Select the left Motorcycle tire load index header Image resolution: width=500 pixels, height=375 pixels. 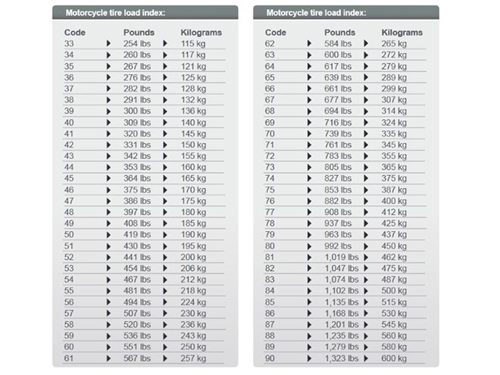(145, 13)
